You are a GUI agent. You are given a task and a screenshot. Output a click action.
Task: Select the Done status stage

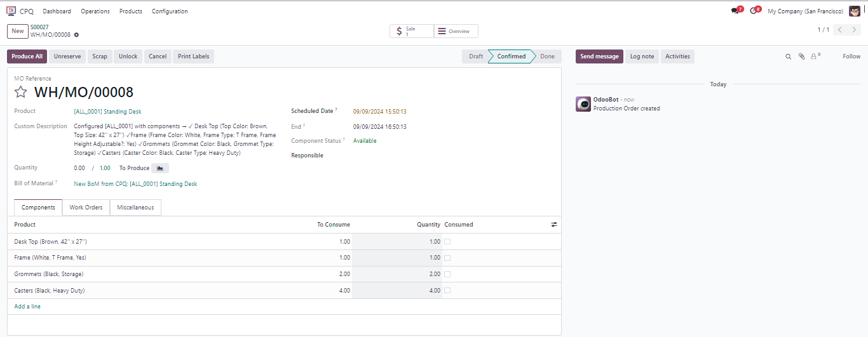point(547,56)
